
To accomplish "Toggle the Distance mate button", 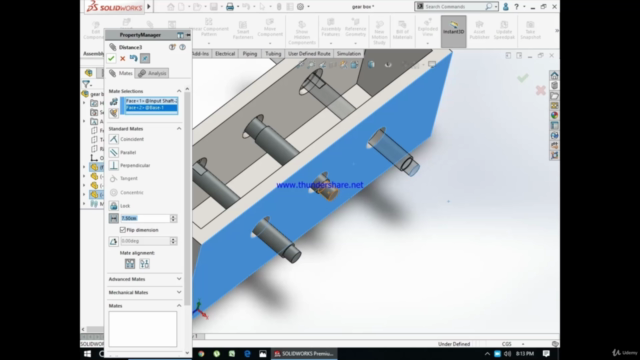I will click(x=114, y=218).
